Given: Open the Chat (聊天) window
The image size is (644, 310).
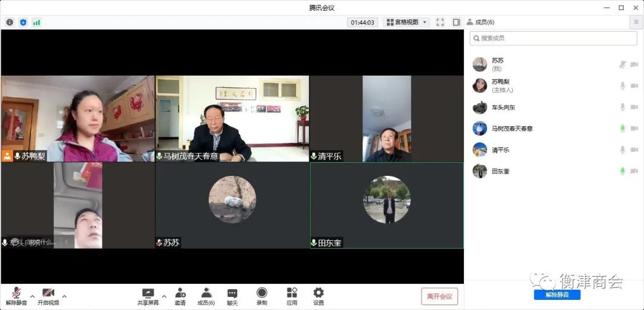Looking at the screenshot, I should [x=232, y=296].
